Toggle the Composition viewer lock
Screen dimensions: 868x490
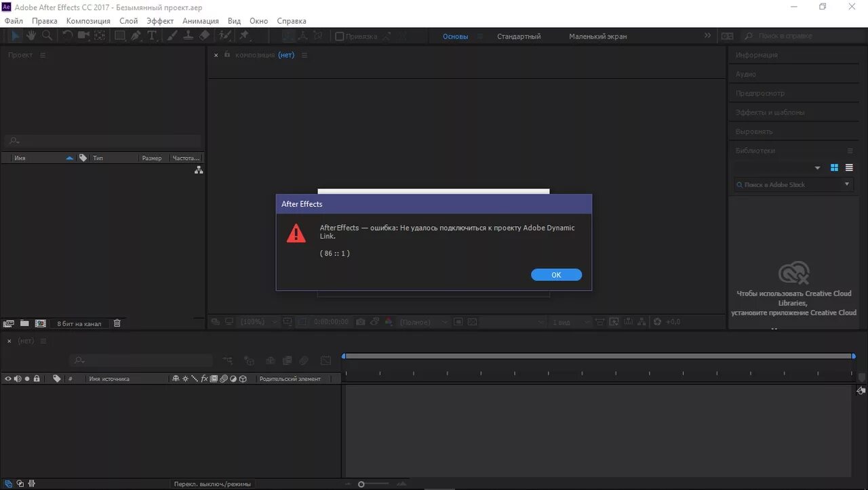227,55
